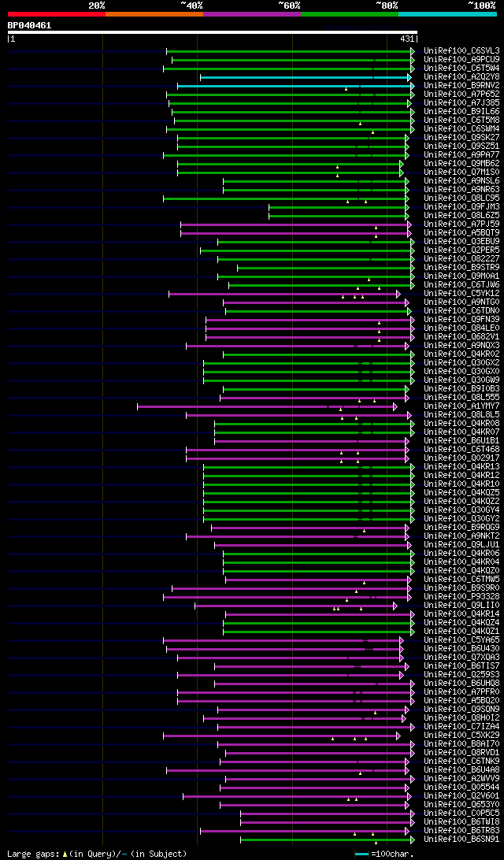Select the UniRef100_P93328 label

461,597
